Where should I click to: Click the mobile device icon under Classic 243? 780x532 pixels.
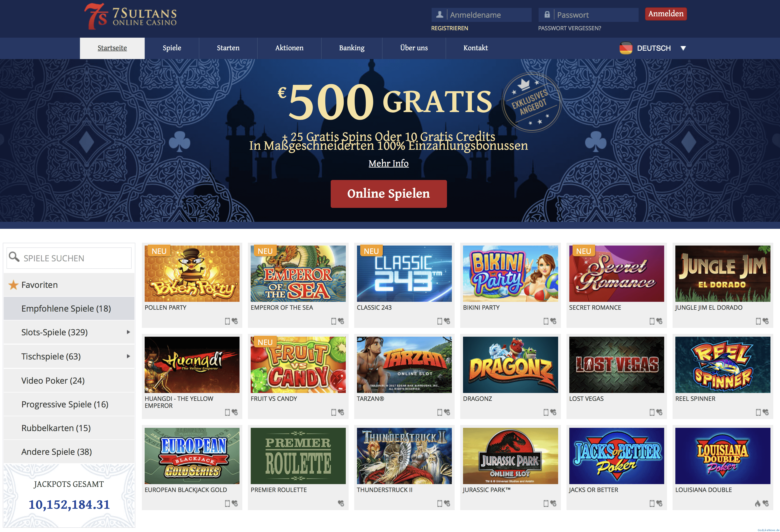click(x=440, y=321)
